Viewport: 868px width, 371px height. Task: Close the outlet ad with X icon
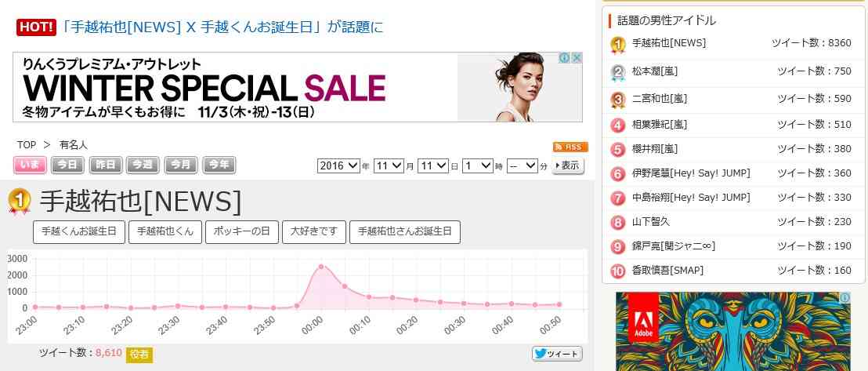[577, 58]
